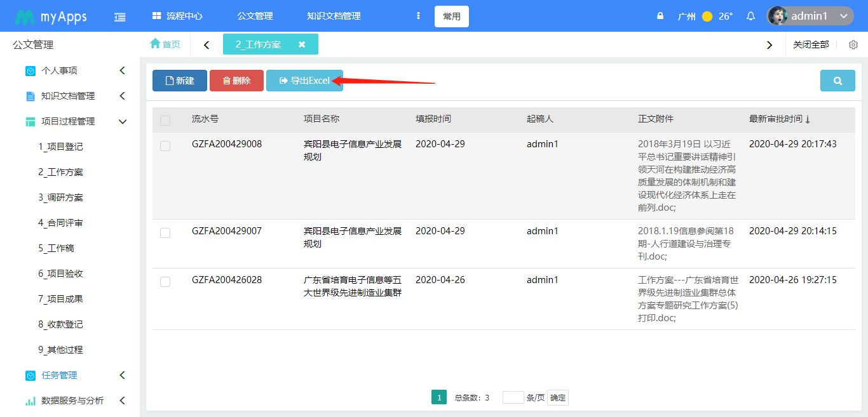Expand the 个人事项 sidebar section
The width and height of the screenshot is (868, 417).
point(123,70)
